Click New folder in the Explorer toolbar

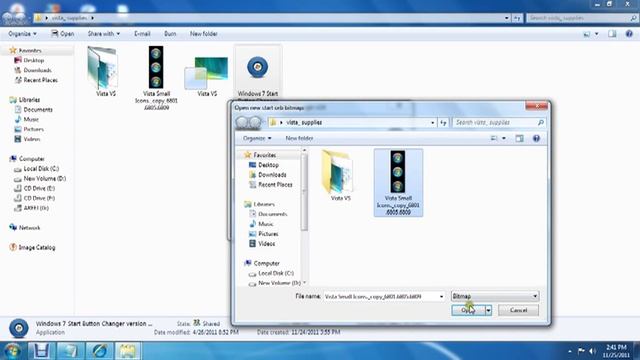coord(203,34)
